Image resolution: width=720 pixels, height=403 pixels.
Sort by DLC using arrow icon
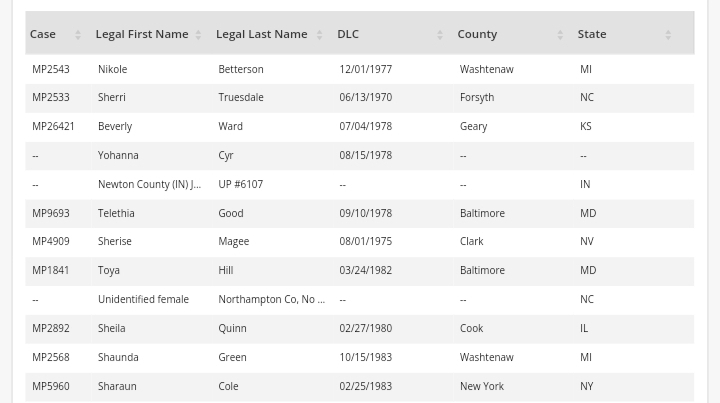tap(440, 35)
